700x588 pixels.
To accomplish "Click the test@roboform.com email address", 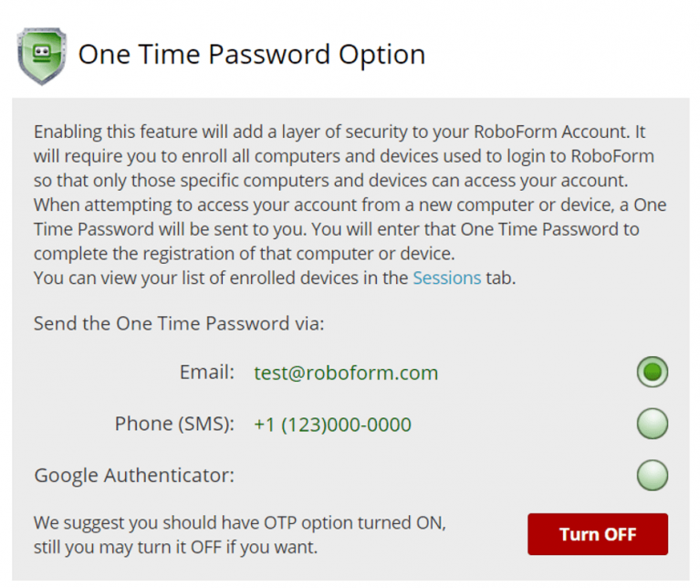I will pos(346,373).
